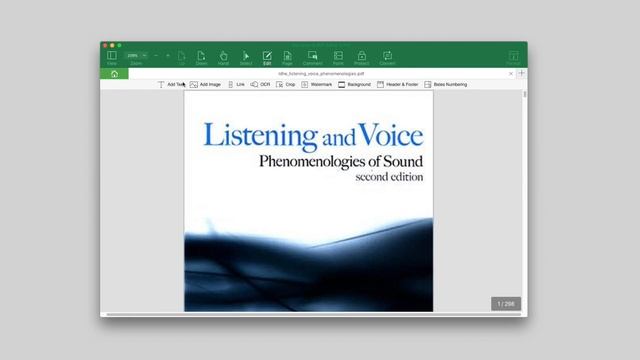This screenshot has width=640, height=360.
Task: Zoom in with the plus button
Action: click(168, 56)
